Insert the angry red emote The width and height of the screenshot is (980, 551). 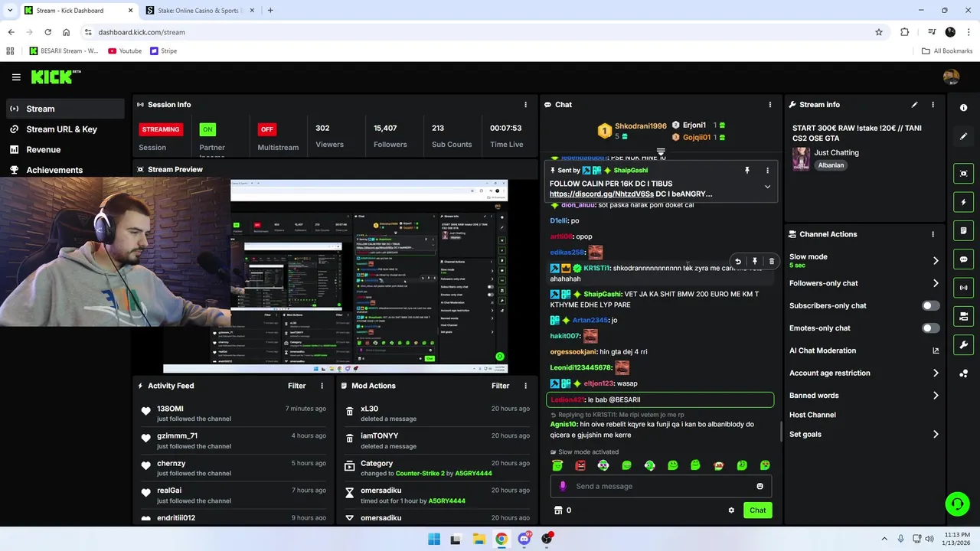(x=580, y=465)
